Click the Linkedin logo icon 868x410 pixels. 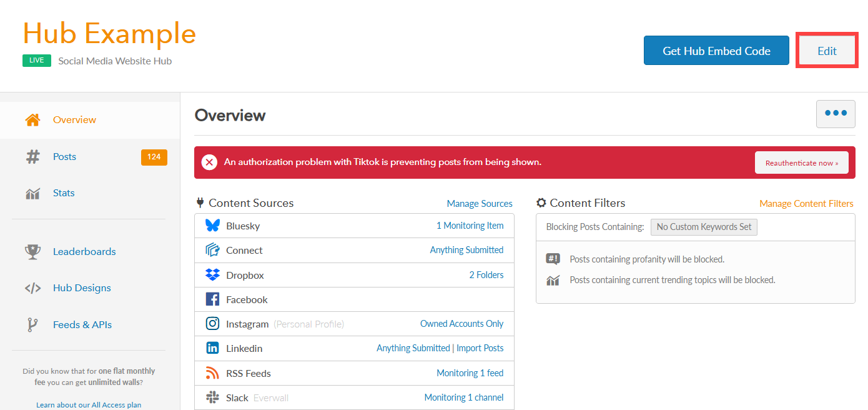tap(212, 348)
